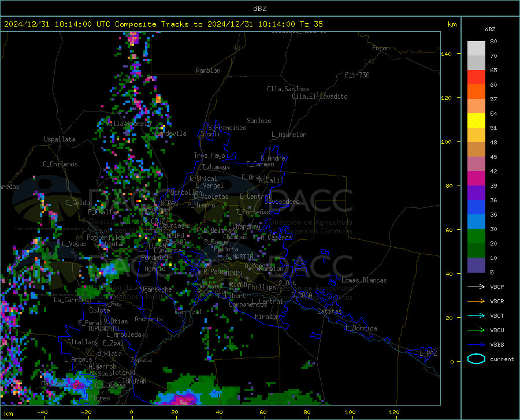The width and height of the screenshot is (520, 420).
Task: Click the '80' tick on right km axis
Action: [x=449, y=185]
